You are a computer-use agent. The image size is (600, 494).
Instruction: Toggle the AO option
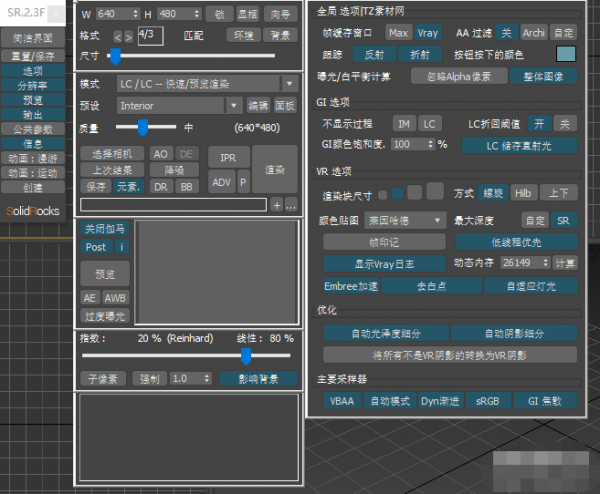point(161,154)
